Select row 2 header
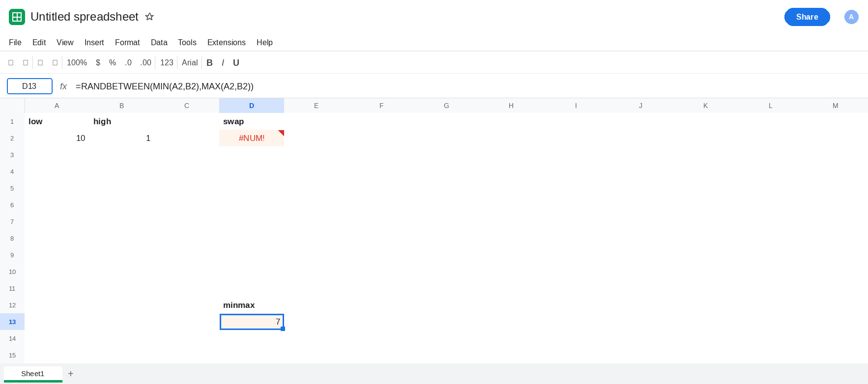868x384 pixels. click(x=12, y=138)
